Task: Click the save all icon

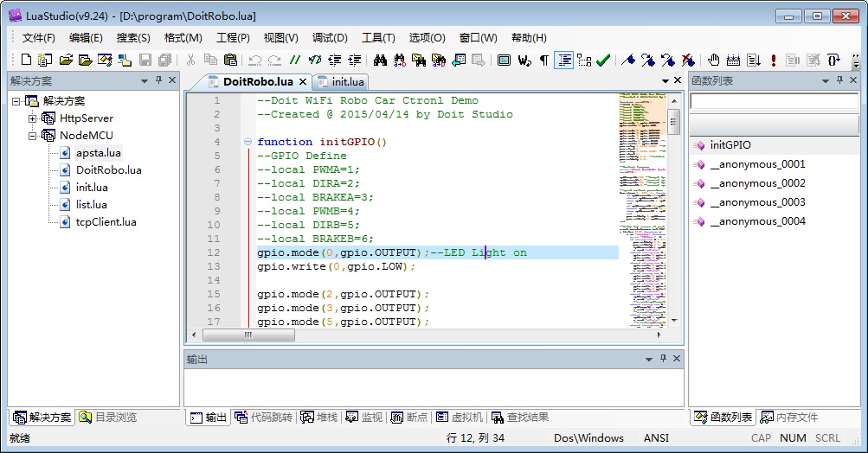Action: tap(165, 60)
